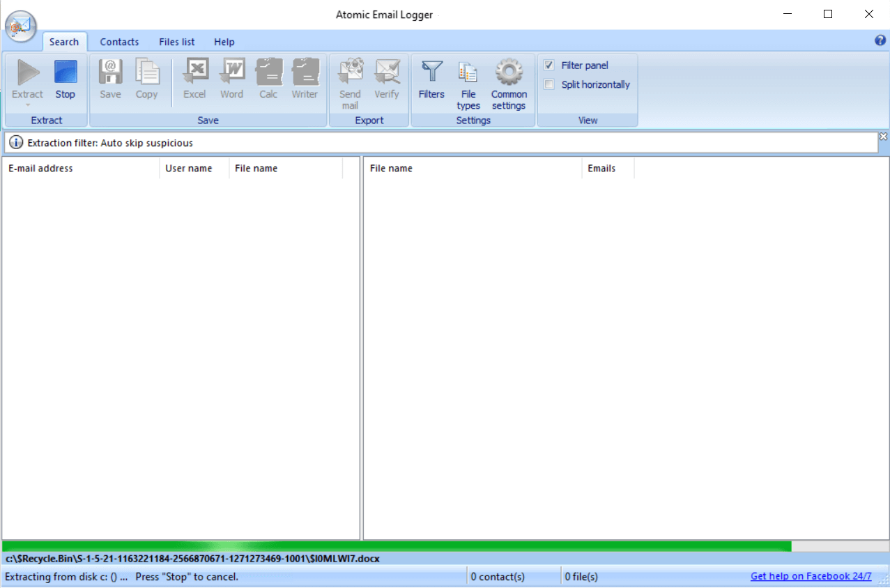Screen dimensions: 890x588
Task: Click the Extracting from disk c: status text
Action: pos(121,576)
